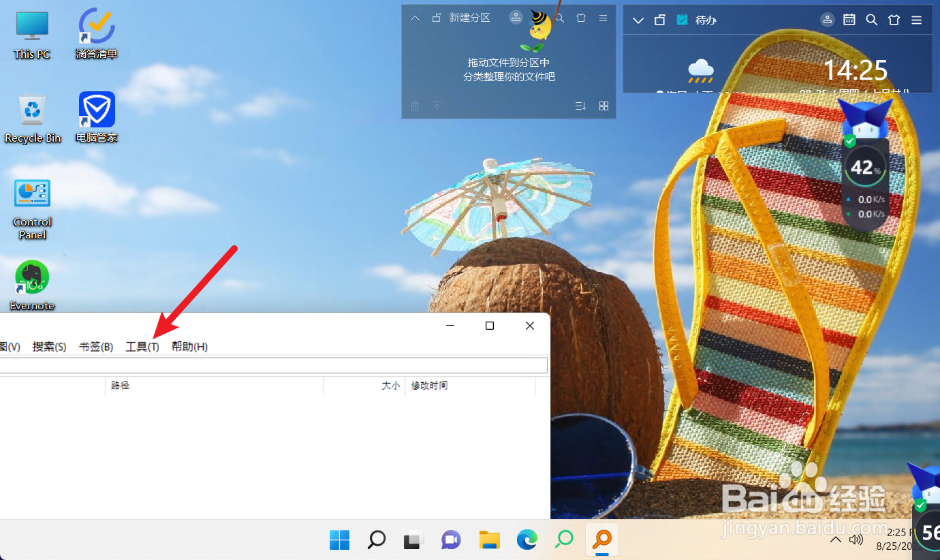The height and width of the screenshot is (560, 940).
Task: Open Task View on the taskbar
Action: (x=413, y=540)
